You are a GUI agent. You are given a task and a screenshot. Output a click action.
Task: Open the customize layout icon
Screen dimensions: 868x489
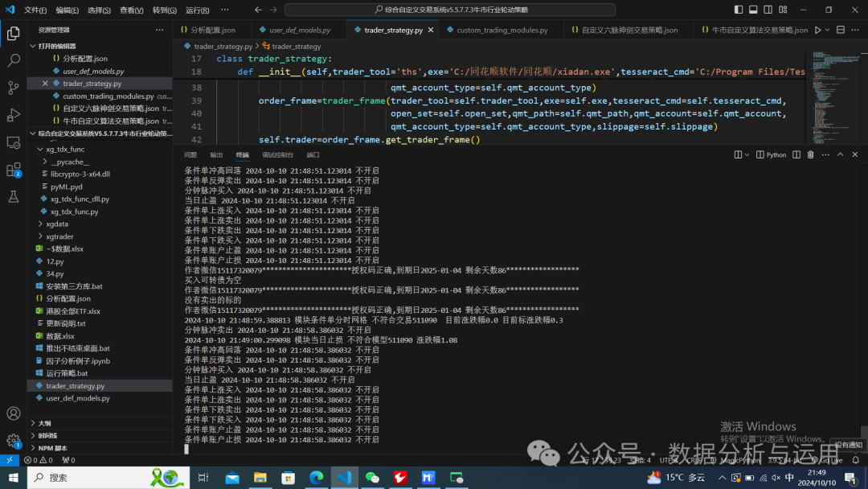tap(784, 10)
